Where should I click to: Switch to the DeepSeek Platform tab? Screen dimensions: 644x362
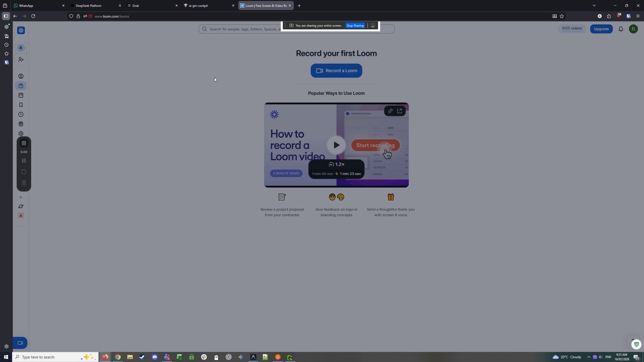click(96, 6)
